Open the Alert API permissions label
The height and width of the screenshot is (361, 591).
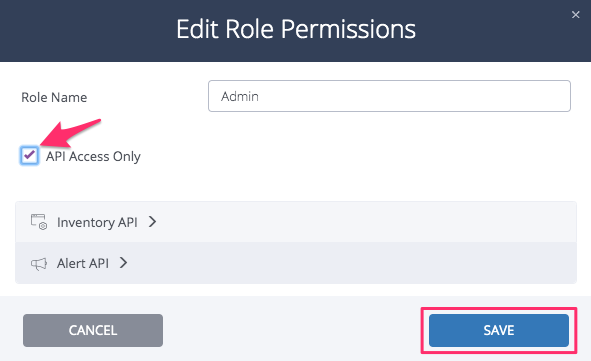tap(83, 263)
